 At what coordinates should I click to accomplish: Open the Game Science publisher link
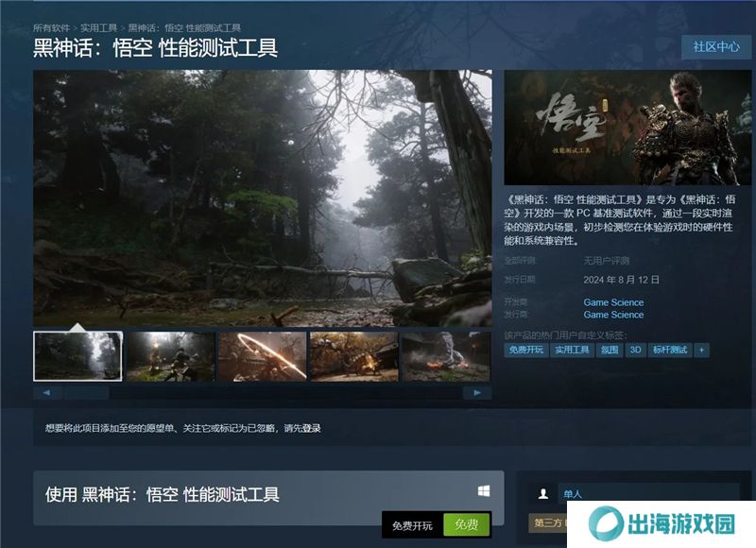coord(613,315)
